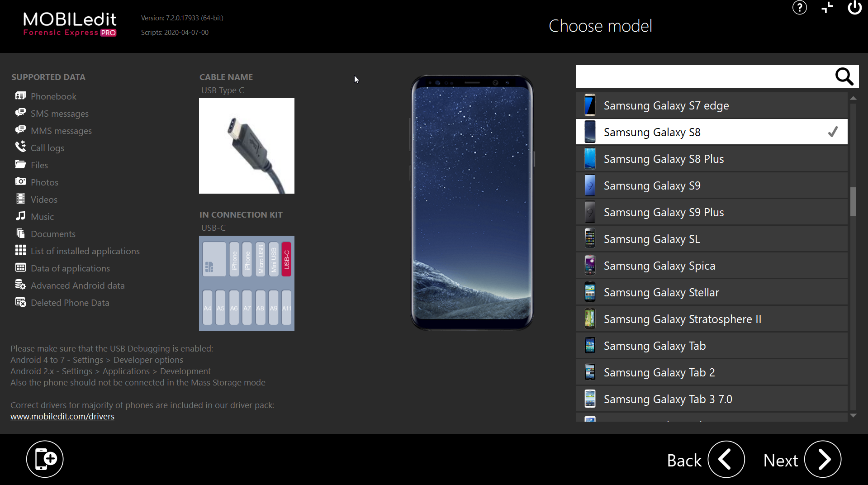Choose Samsung Galaxy S9 model
Viewport: 868px width, 485px height.
tap(711, 185)
